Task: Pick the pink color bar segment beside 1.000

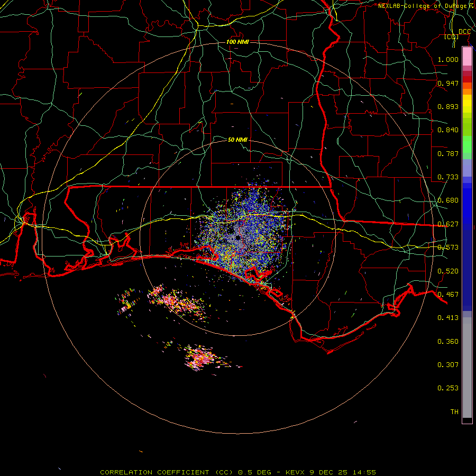Action: pos(467,57)
